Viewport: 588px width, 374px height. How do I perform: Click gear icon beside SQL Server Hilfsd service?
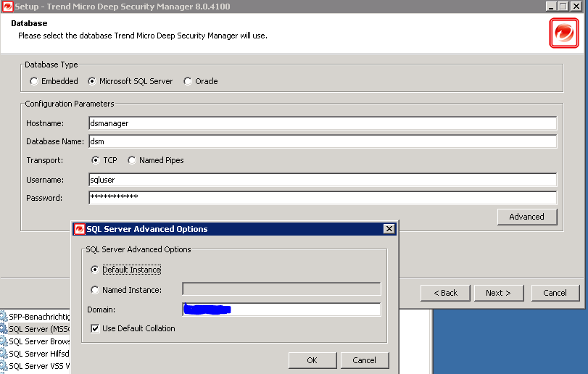click(x=4, y=354)
